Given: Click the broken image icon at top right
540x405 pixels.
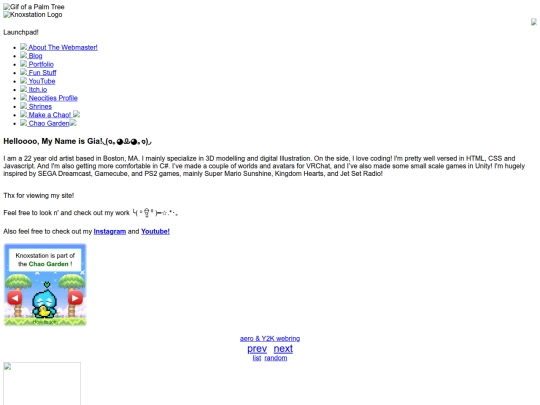Looking at the screenshot, I should click(x=534, y=22).
